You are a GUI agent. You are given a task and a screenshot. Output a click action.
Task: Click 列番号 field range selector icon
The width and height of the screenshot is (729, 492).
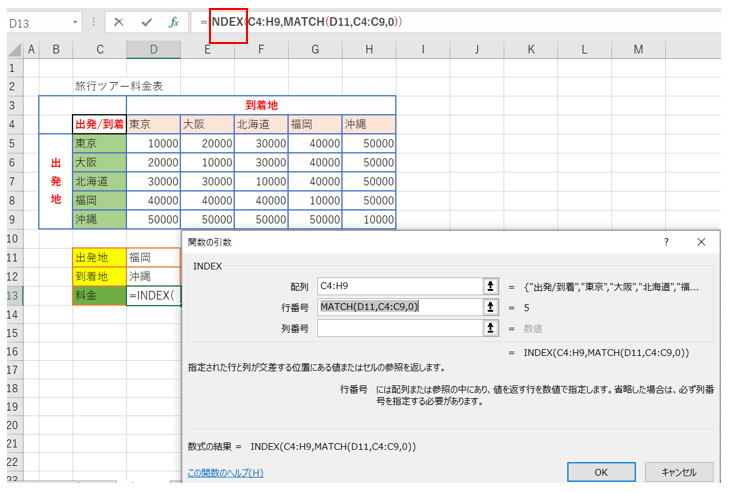point(490,327)
